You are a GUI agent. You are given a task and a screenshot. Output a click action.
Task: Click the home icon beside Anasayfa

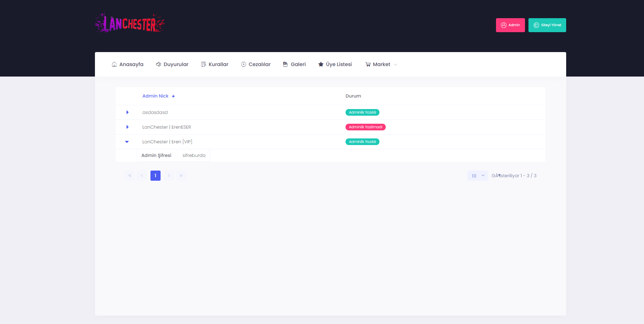[x=114, y=64]
